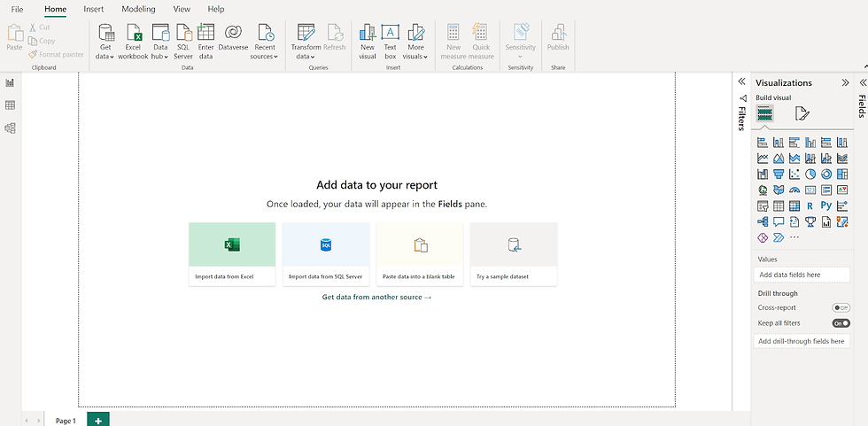Click Add drill-through fields here well
This screenshot has height=426, width=868.
(802, 341)
